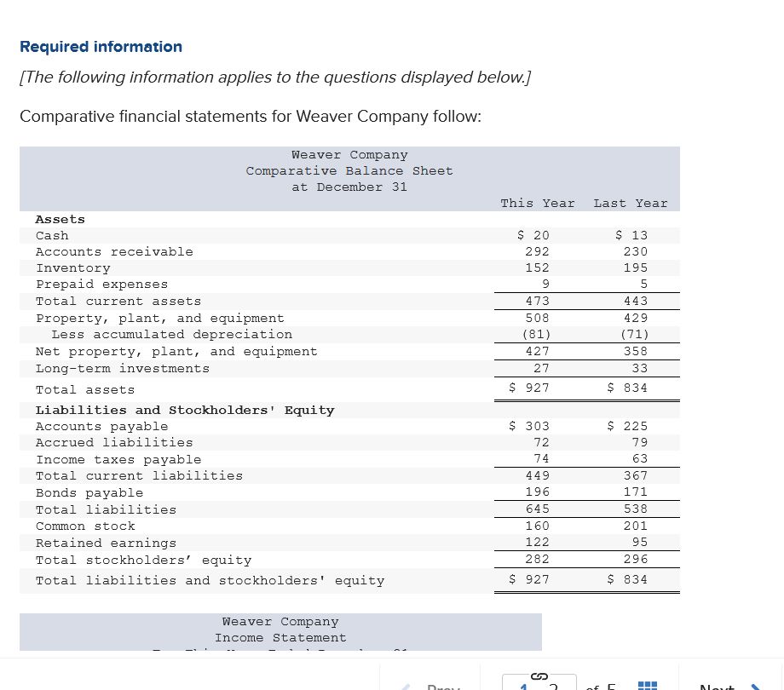This screenshot has width=784, height=690.
Task: Click Total stockholders' equity value 282
Action: click(x=538, y=559)
